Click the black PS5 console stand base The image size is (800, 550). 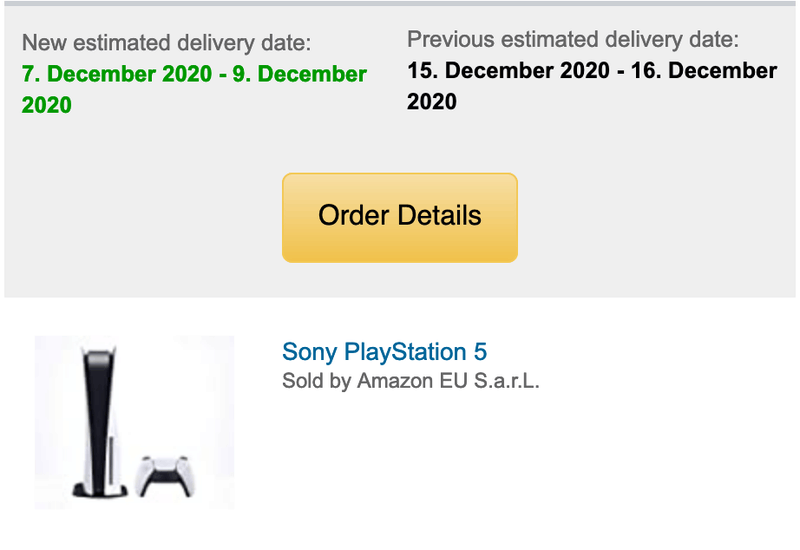[x=100, y=491]
